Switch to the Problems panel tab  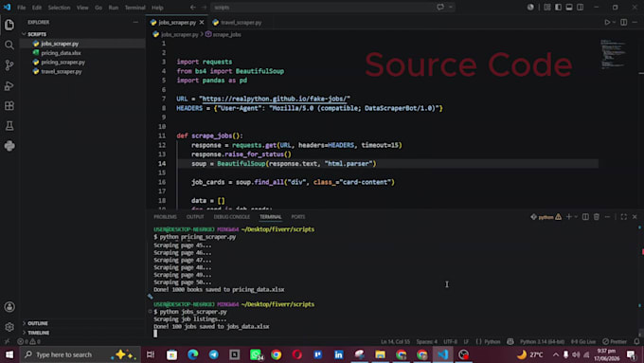tap(165, 217)
